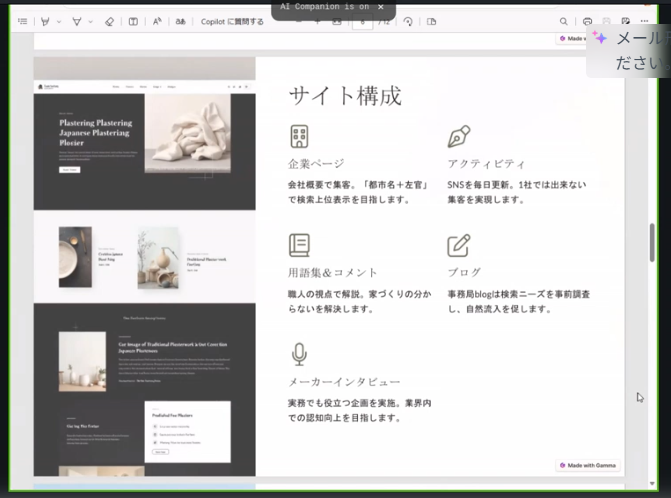671x498 pixels.
Task: Click the translate (aあ) icon
Action: [x=181, y=21]
